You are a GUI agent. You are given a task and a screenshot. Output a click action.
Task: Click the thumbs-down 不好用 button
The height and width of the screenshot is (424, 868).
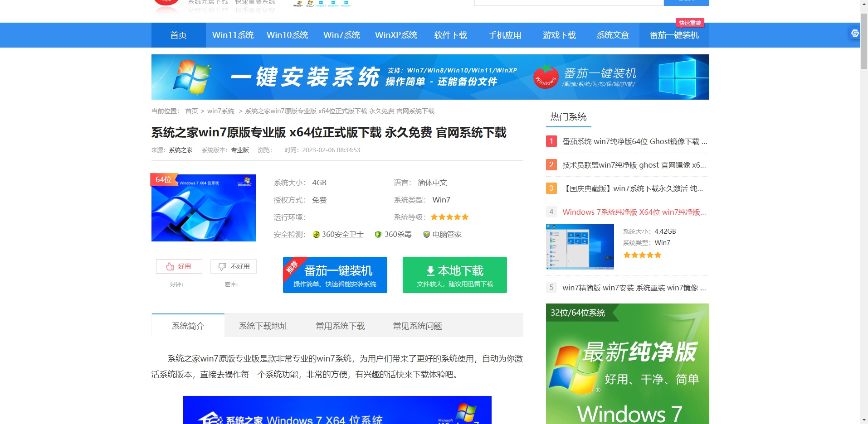234,266
